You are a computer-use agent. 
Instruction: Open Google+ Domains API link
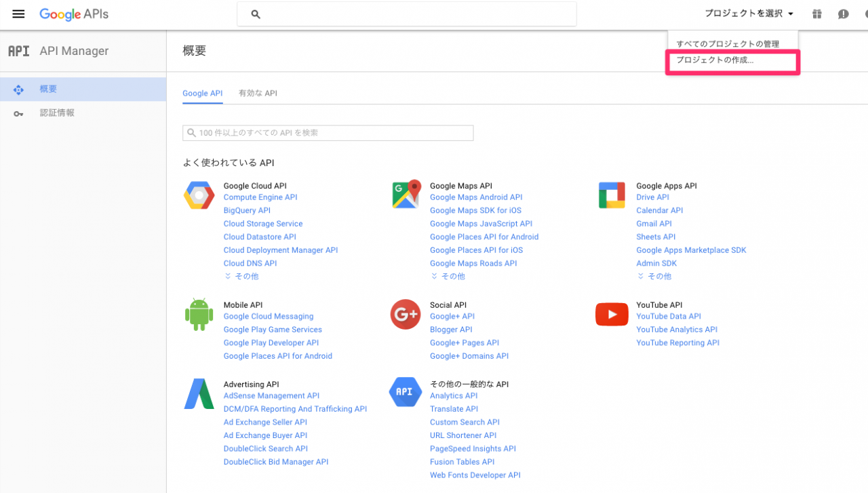pos(469,356)
